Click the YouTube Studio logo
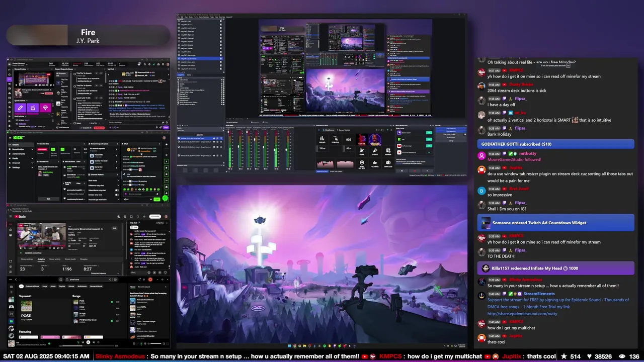 (20, 217)
